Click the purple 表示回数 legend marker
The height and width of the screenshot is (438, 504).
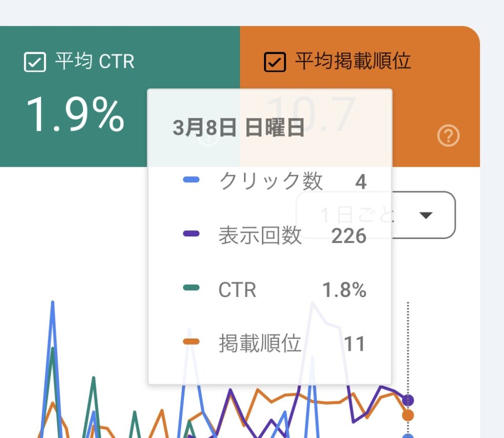(x=191, y=234)
